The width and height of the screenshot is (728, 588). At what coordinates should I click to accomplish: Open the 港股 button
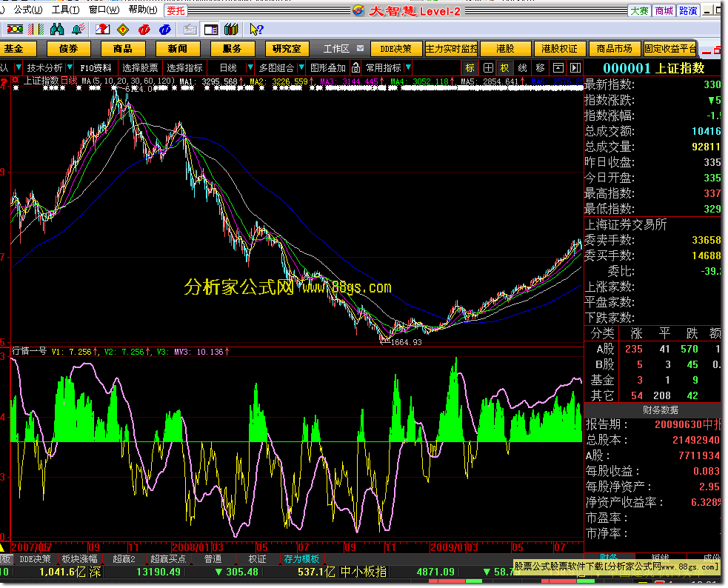click(x=505, y=49)
